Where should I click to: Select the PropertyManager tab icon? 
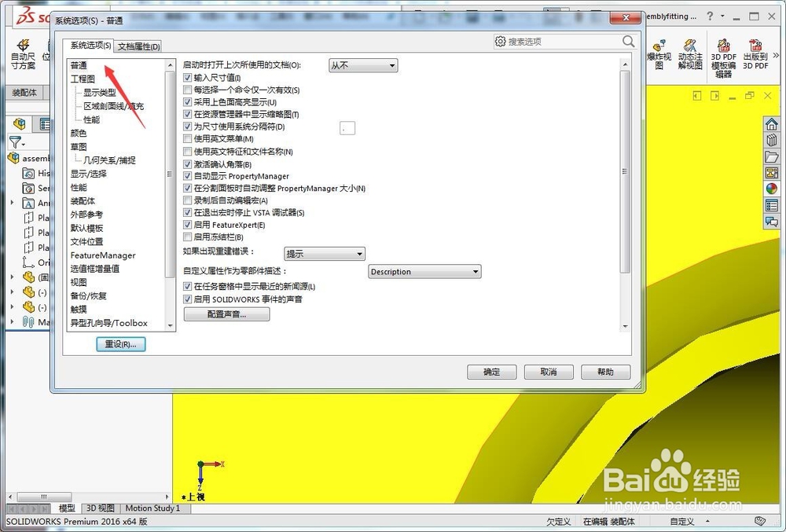pyautogui.click(x=45, y=123)
